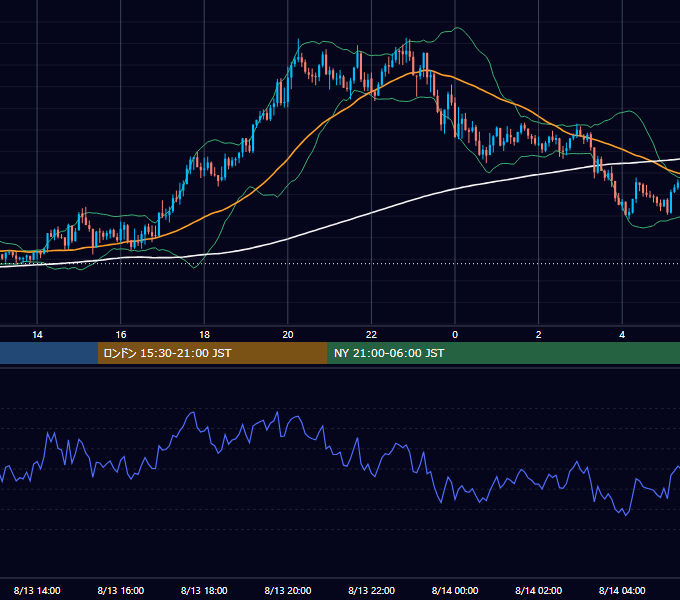
Task: Click the 22 hour label on price chart
Action: 371,335
